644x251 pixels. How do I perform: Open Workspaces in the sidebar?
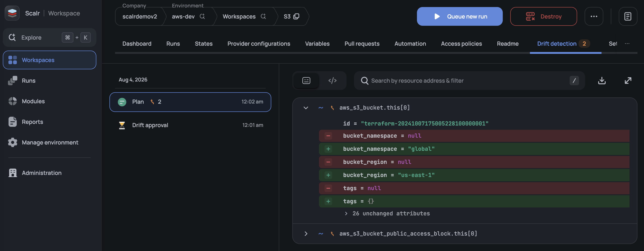(x=50, y=60)
